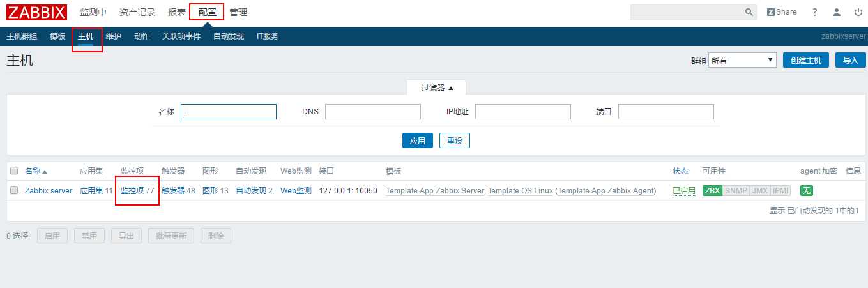The height and width of the screenshot is (288, 868).
Task: Click the agent encryption 无 badge
Action: pyautogui.click(x=807, y=190)
